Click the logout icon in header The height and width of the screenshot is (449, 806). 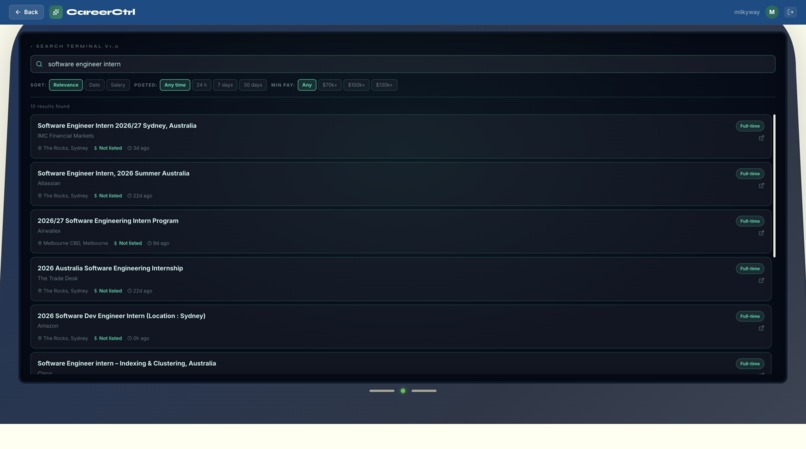click(x=791, y=12)
